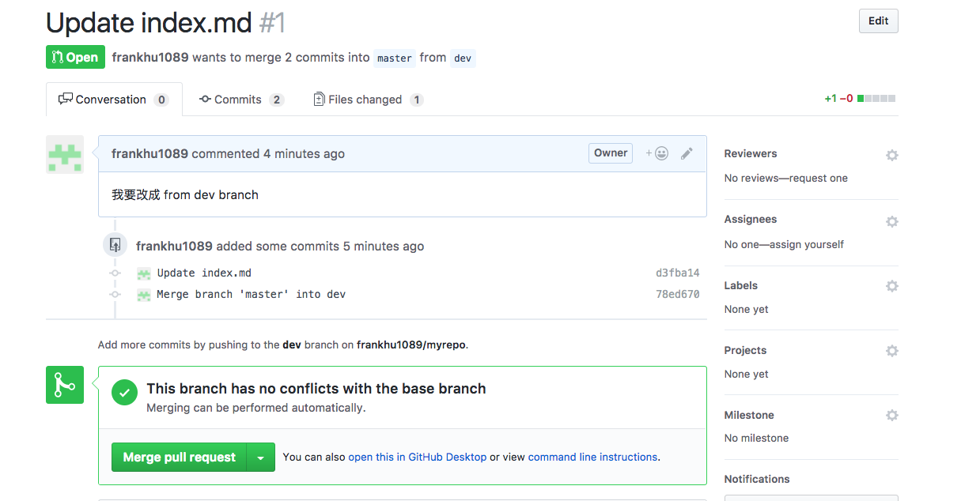The image size is (980, 501).
Task: Open this in GitHub Desktop link
Action: pos(418,457)
